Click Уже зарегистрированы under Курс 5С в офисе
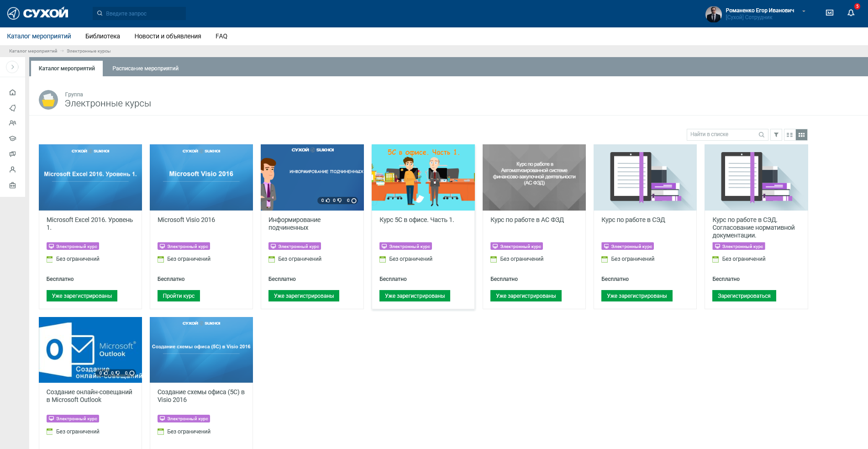Screen dimensions: 868x449 (415, 296)
